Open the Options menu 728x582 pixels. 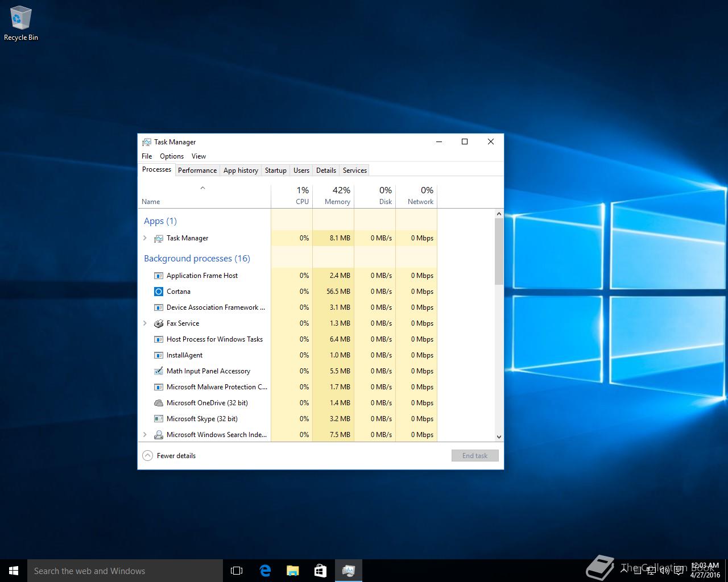[x=171, y=156]
